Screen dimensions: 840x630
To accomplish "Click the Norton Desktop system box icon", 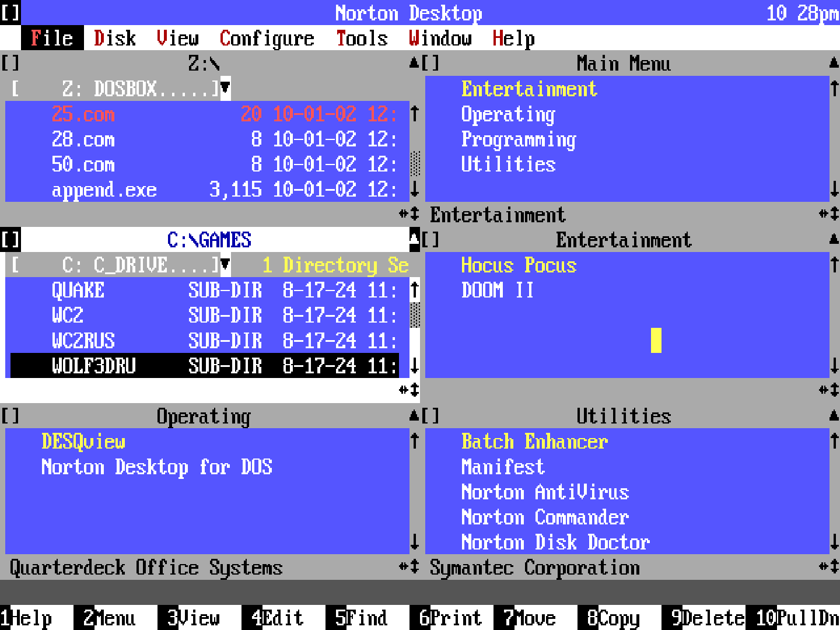I will (x=10, y=13).
